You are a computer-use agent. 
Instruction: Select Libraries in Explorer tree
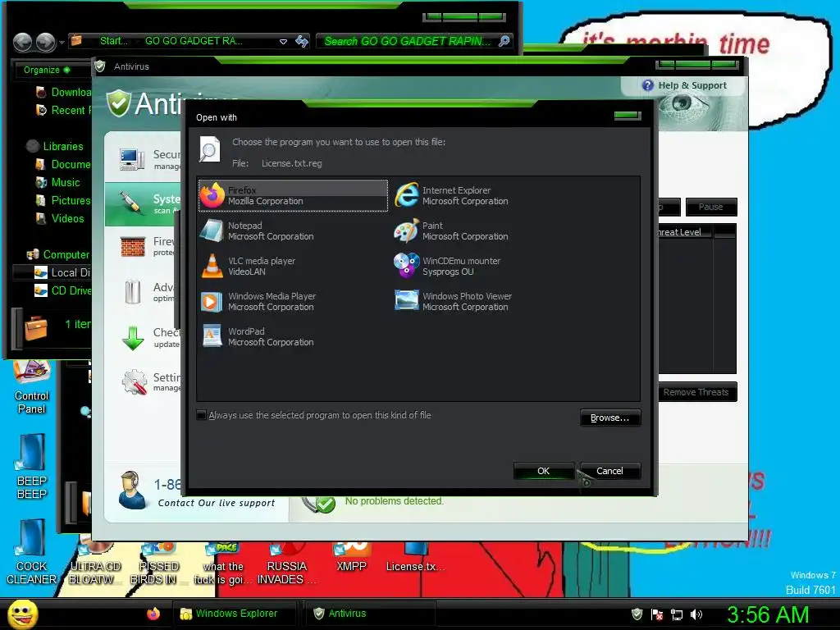(55, 146)
